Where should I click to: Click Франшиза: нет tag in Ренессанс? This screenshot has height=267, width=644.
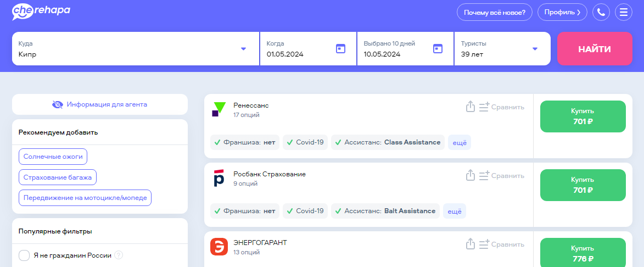click(245, 142)
